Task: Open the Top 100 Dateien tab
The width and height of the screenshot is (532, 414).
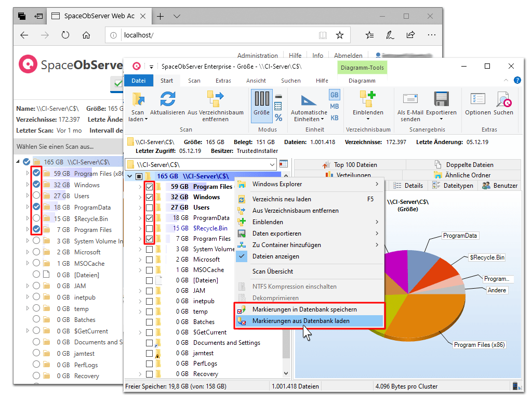Action: (350, 165)
